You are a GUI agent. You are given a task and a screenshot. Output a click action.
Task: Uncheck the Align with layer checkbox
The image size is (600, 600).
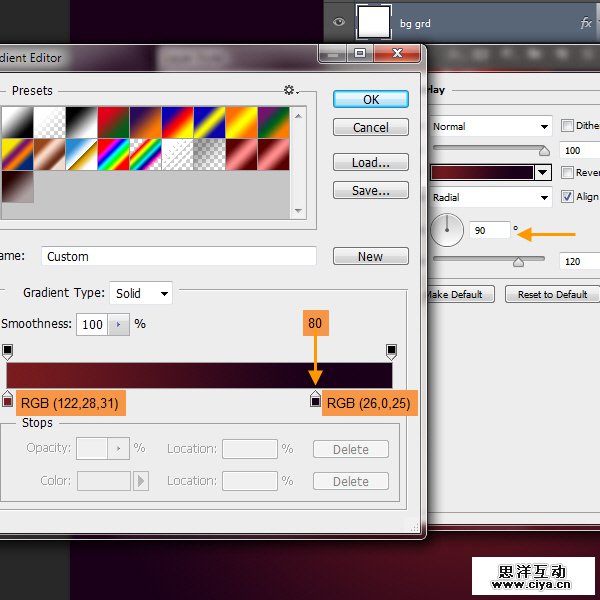click(x=568, y=197)
